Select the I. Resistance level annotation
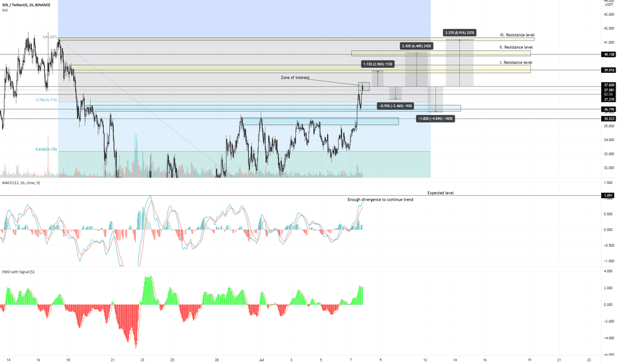 (516, 63)
